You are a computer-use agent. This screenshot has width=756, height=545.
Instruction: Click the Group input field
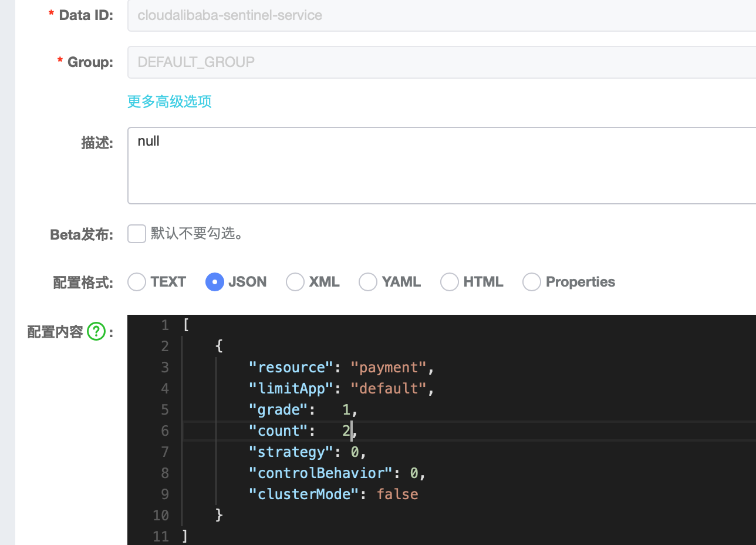(x=442, y=62)
